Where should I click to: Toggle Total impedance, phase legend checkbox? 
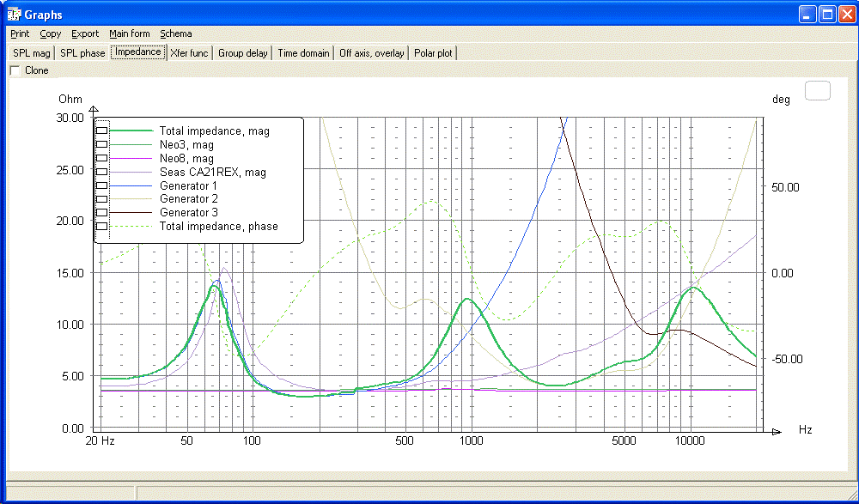coord(102,227)
